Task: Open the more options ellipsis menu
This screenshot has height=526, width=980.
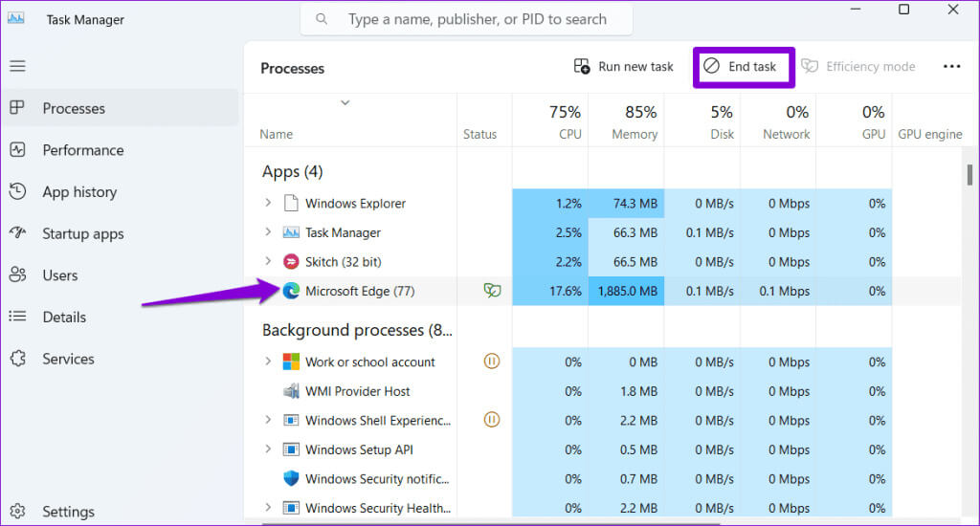Action: coord(951,67)
